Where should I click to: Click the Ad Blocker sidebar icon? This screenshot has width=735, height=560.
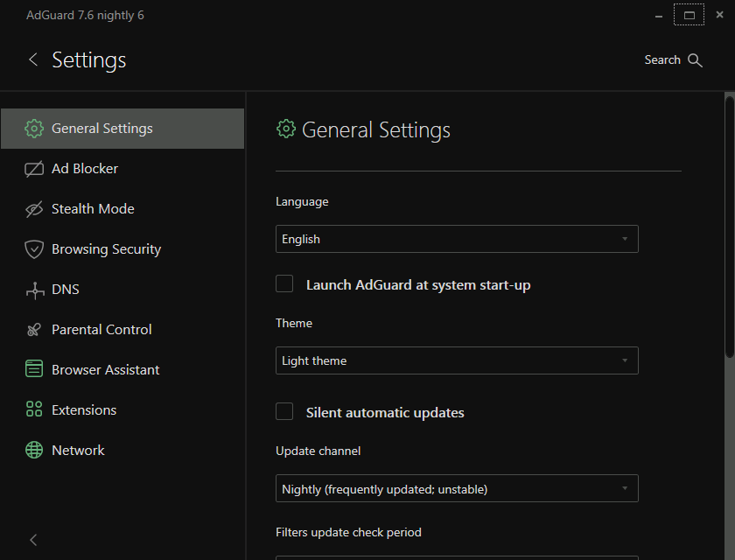(x=34, y=169)
